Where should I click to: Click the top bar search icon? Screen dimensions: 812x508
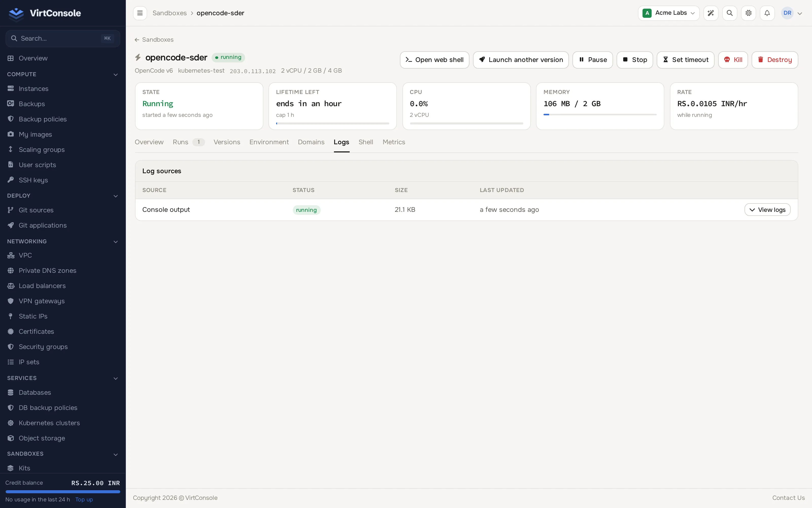click(x=730, y=13)
